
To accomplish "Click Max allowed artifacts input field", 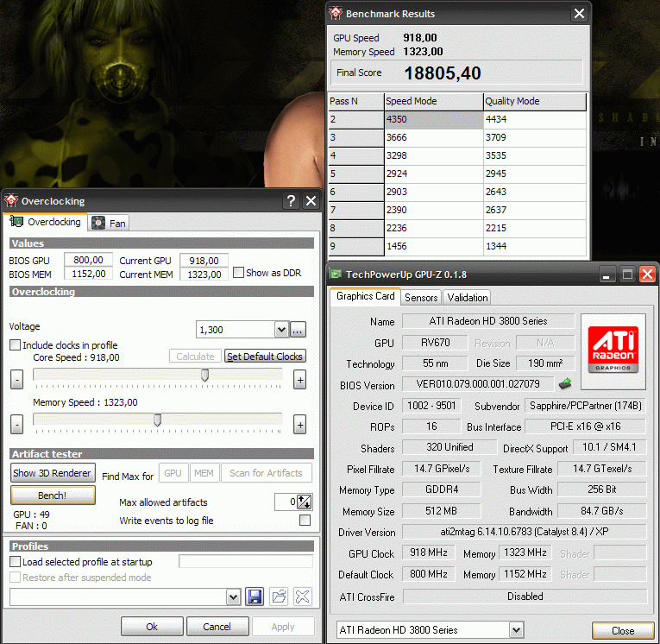I will [286, 502].
